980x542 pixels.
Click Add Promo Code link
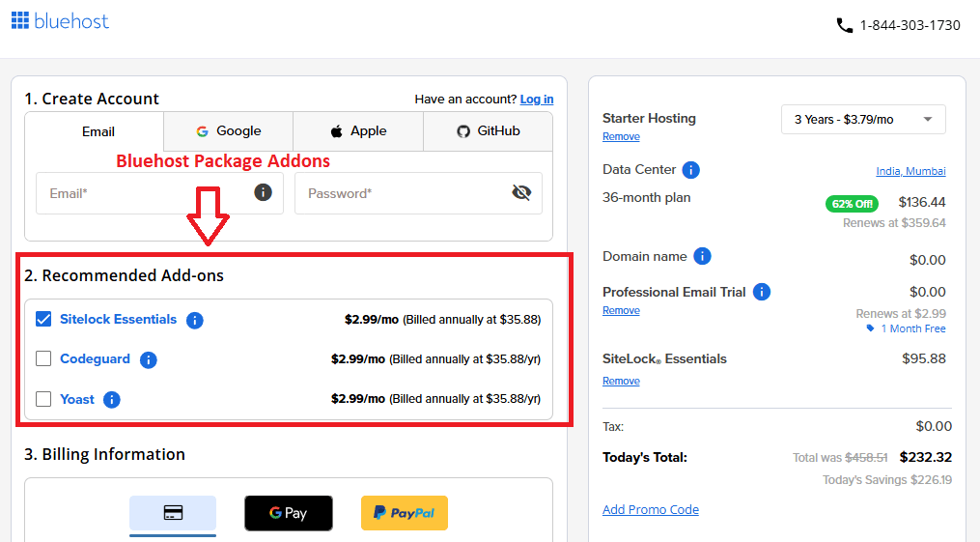[x=651, y=509]
